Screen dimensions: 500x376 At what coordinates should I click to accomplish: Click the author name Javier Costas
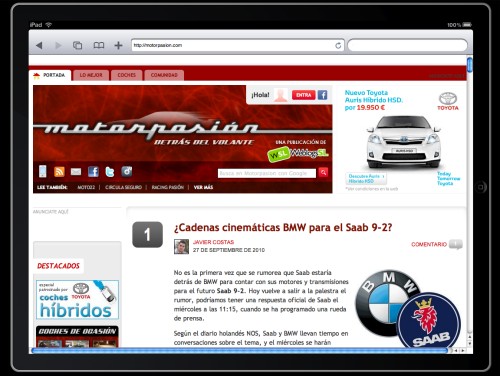pyautogui.click(x=213, y=242)
